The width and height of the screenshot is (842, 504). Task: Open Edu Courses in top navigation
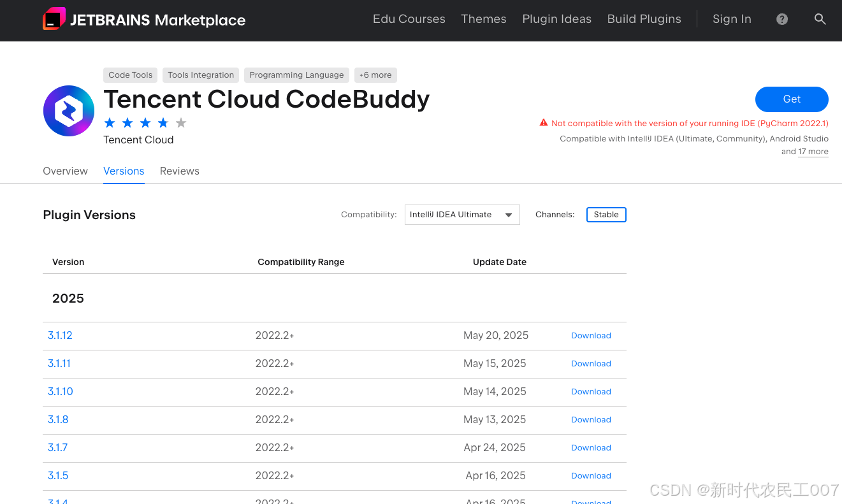(409, 19)
